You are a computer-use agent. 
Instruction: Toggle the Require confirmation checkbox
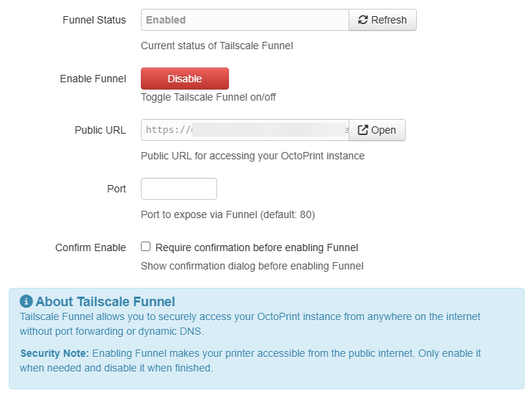[x=146, y=247]
